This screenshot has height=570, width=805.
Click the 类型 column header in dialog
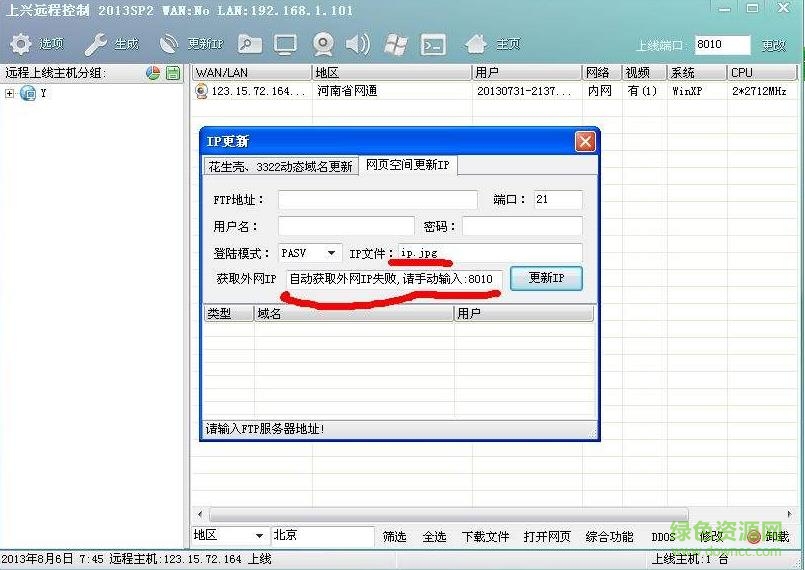229,313
